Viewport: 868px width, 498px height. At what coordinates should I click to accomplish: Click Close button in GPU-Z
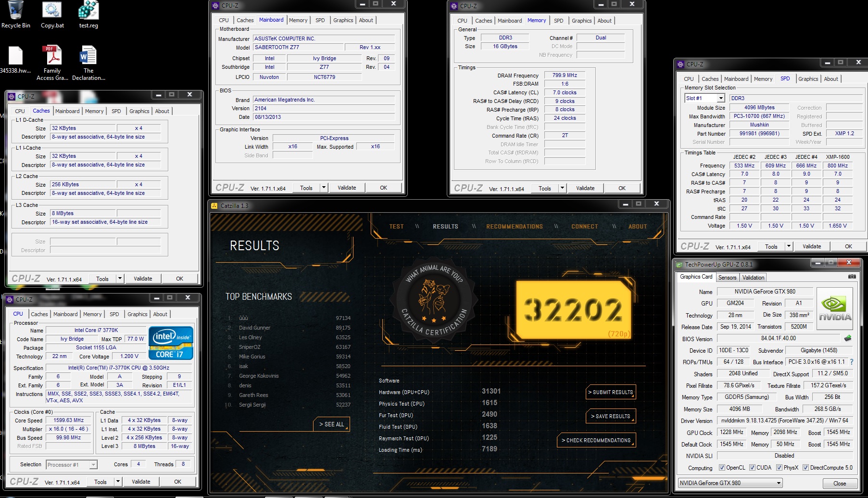coord(840,483)
